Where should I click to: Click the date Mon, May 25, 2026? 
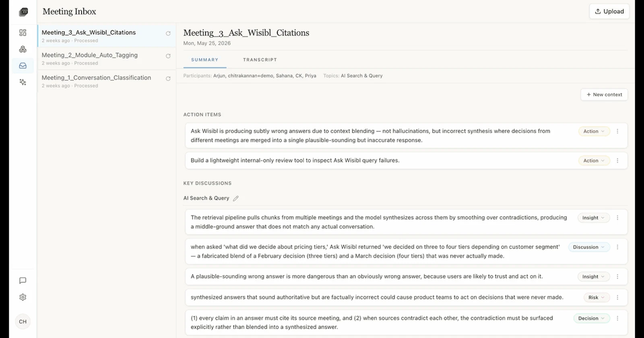click(207, 43)
